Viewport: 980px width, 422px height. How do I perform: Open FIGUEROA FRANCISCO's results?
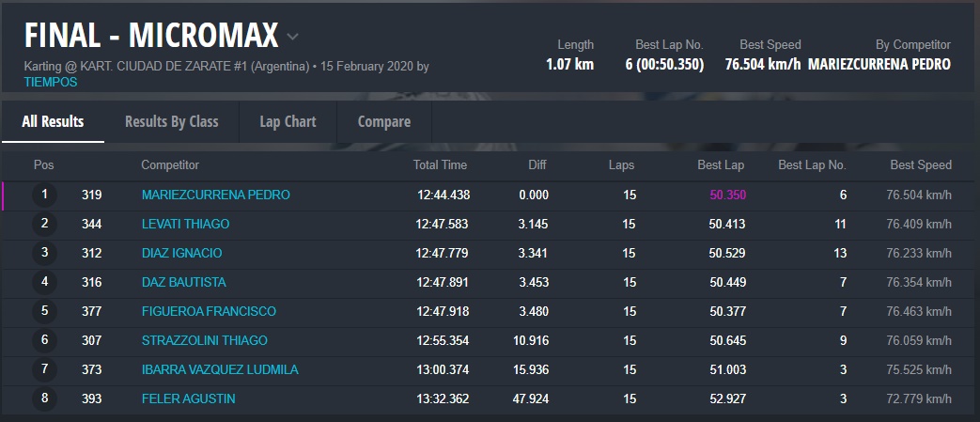[x=209, y=312]
